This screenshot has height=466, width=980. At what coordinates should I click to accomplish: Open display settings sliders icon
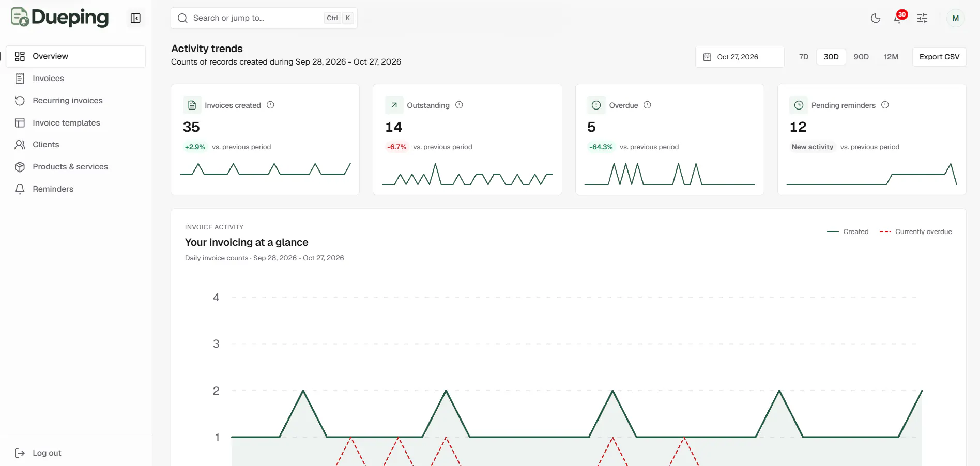click(x=922, y=19)
